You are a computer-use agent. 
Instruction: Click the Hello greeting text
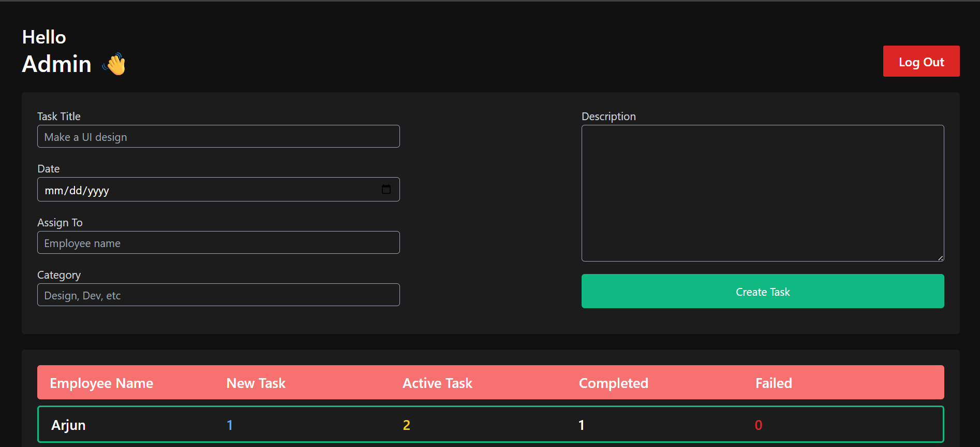point(44,37)
